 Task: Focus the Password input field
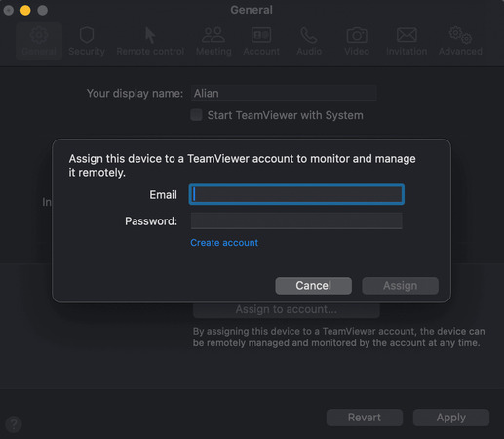296,220
